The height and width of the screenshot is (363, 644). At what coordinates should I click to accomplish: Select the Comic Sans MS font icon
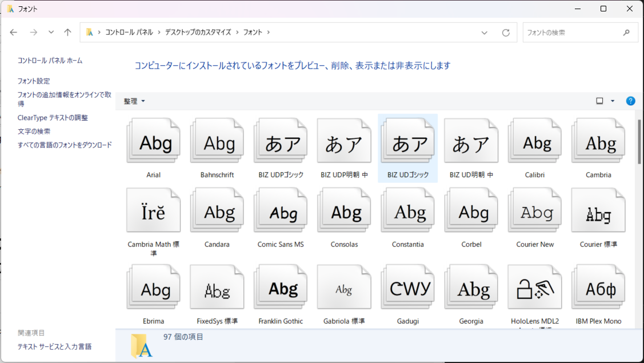[x=281, y=210]
